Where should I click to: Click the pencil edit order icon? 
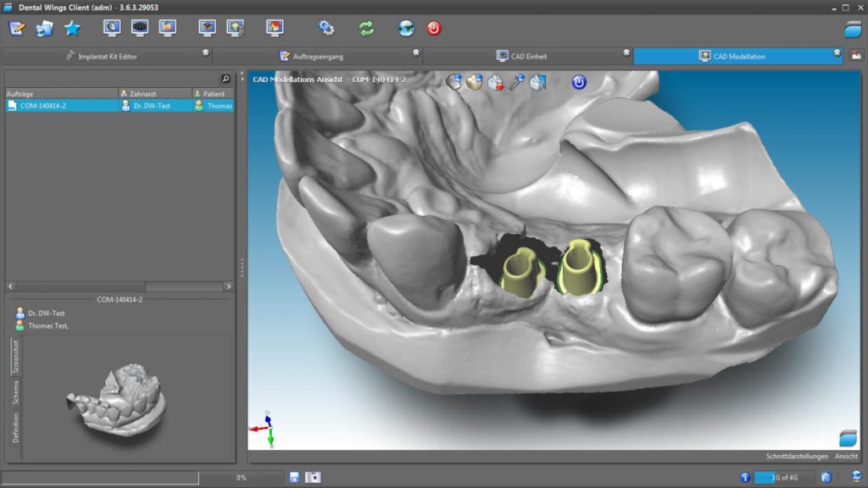pyautogui.click(x=17, y=28)
